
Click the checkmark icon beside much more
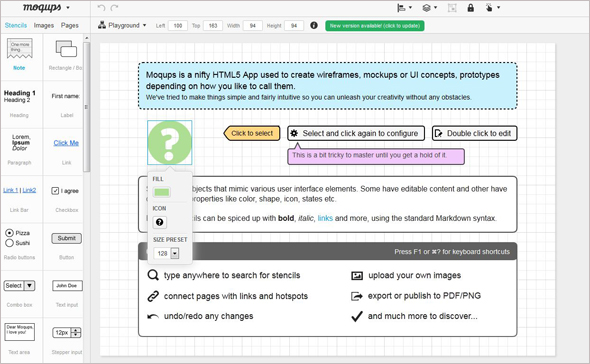pyautogui.click(x=357, y=317)
